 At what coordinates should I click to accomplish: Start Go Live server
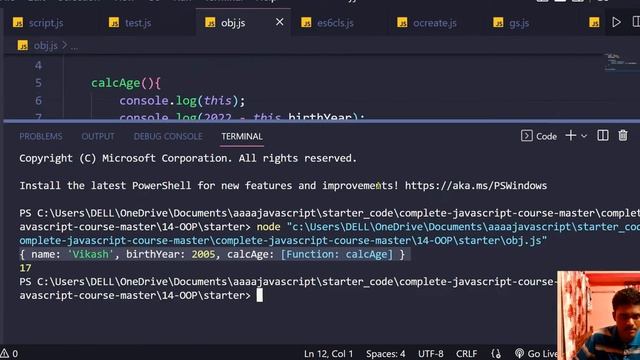click(x=536, y=353)
